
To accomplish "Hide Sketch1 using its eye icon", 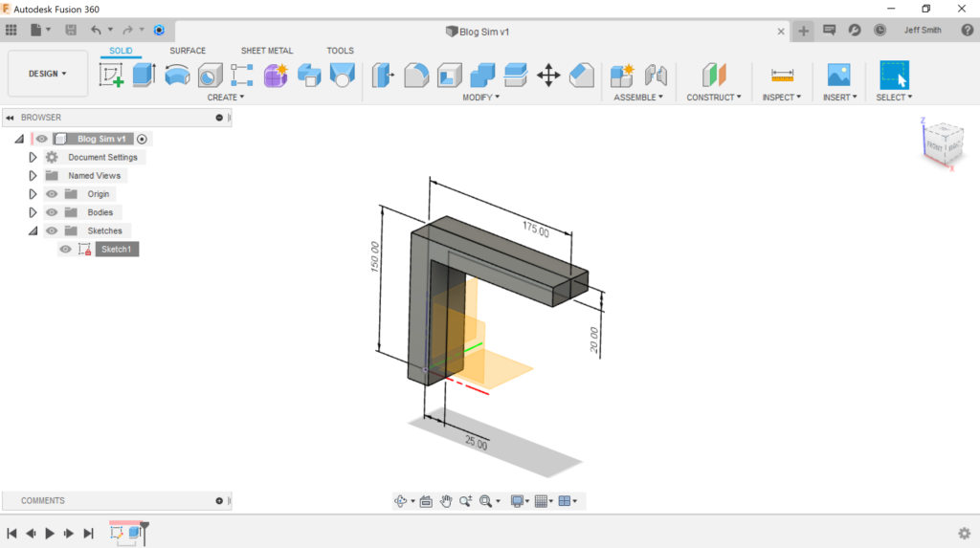I will click(65, 250).
